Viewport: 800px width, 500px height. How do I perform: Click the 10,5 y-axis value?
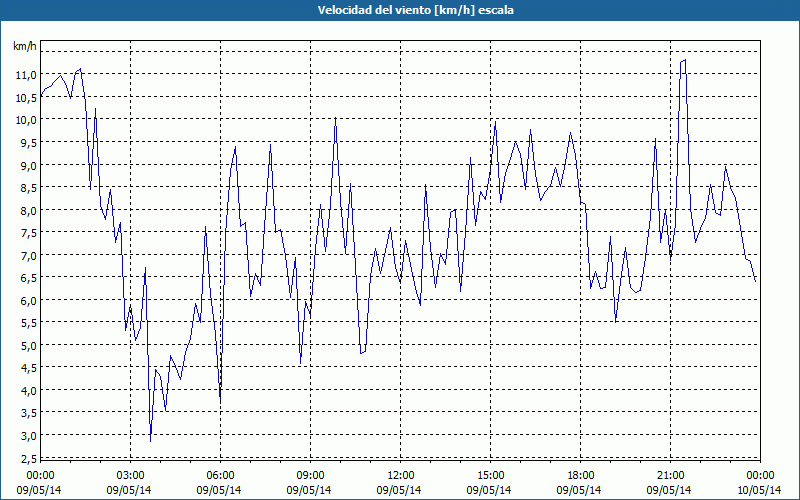[26, 97]
